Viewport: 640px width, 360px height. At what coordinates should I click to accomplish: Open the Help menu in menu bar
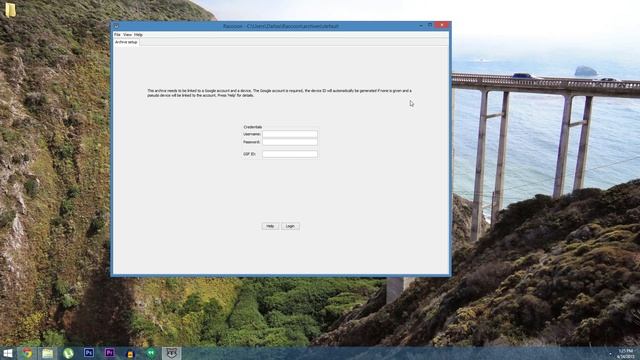point(138,35)
